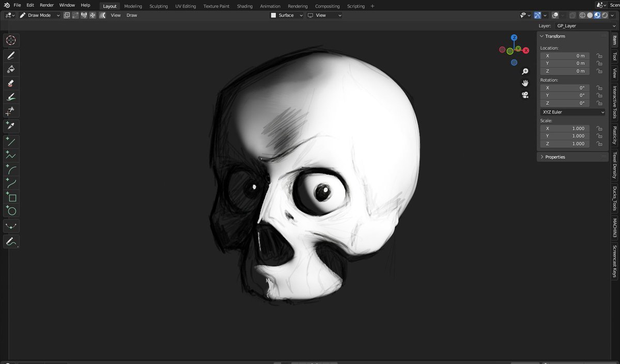
Task: Select the Tint tool
Action: point(11,97)
